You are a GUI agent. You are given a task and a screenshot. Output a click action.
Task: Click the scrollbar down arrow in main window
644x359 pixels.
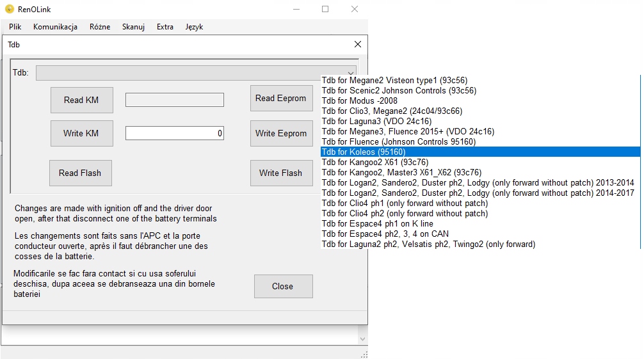tap(362, 339)
